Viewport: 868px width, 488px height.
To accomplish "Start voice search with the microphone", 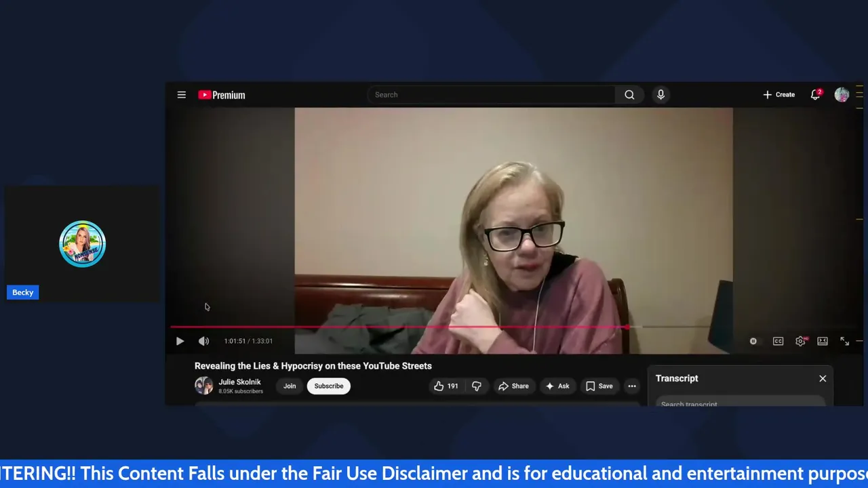I will [660, 95].
